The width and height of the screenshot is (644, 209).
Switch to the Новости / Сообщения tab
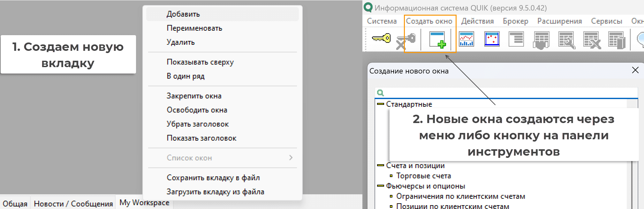coord(73,204)
